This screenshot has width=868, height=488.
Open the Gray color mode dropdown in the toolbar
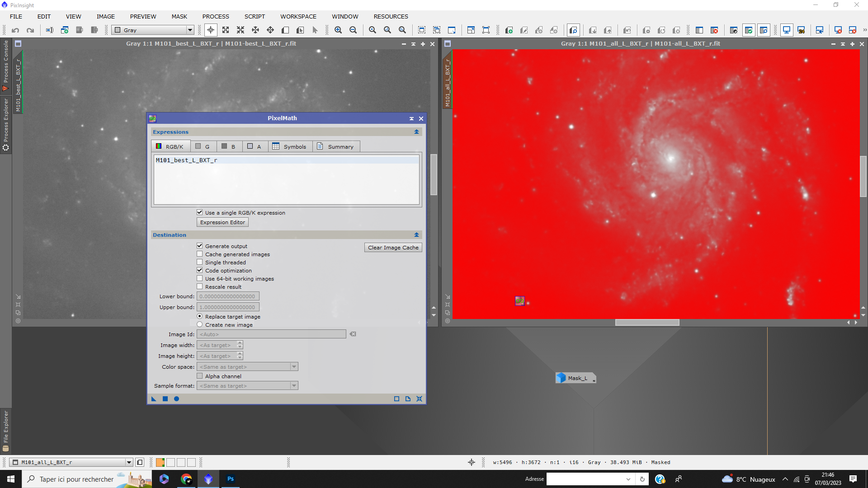190,30
